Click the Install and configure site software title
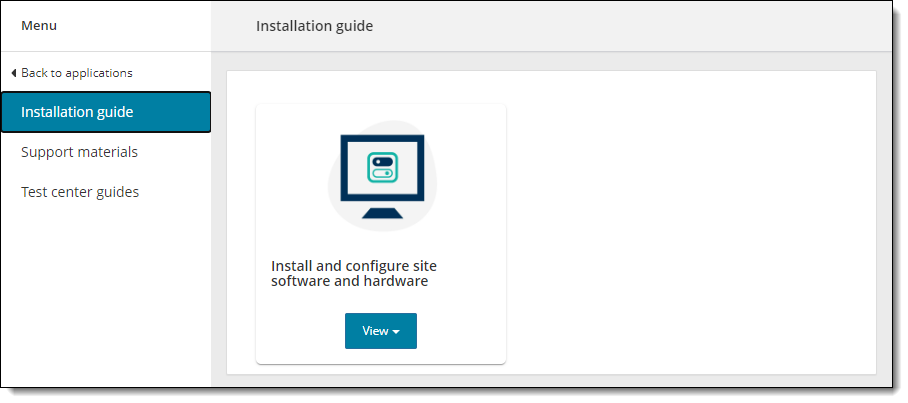908x403 pixels. click(353, 273)
